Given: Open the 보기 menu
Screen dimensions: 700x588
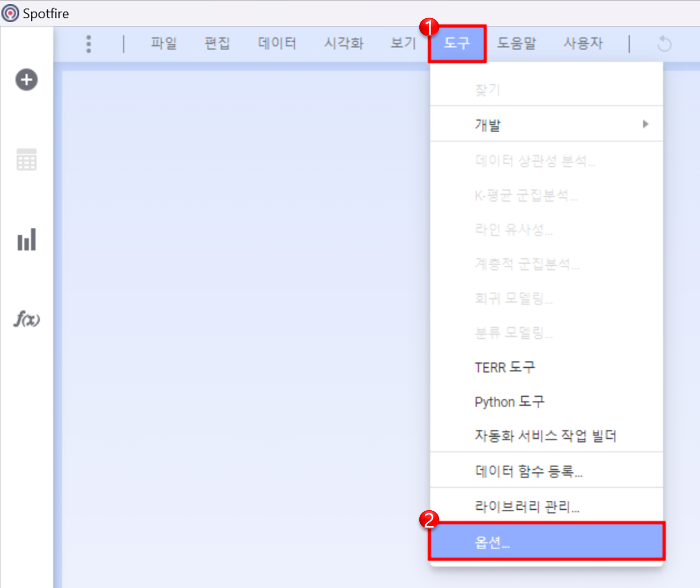Looking at the screenshot, I should click(403, 43).
